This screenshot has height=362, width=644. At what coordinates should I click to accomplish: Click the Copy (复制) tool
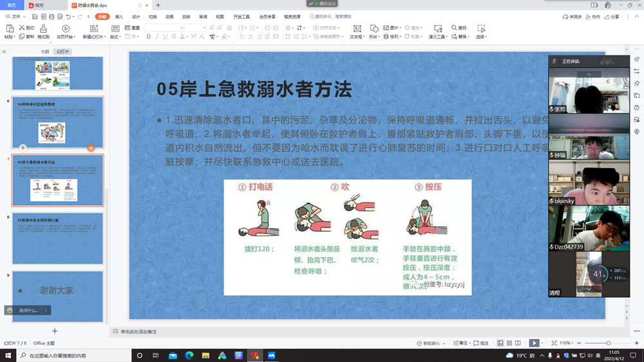26,37
